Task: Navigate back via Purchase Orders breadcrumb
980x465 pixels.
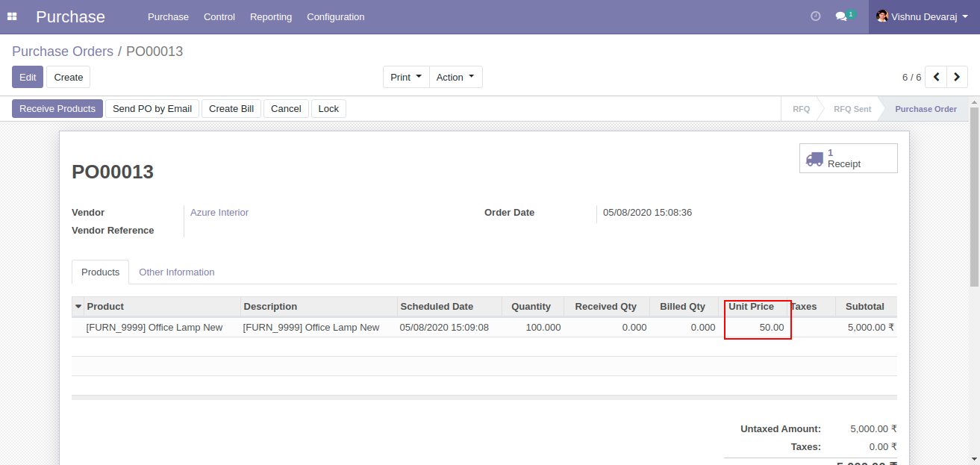Action: pyautogui.click(x=62, y=52)
